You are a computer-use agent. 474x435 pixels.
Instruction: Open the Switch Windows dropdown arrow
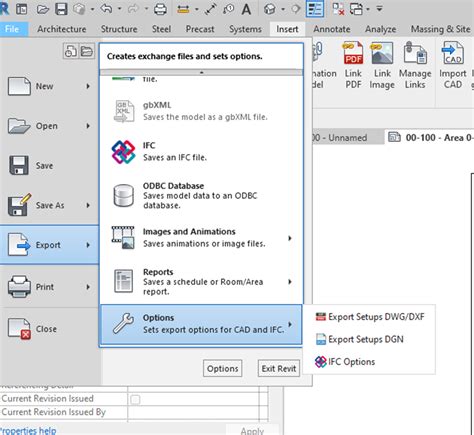[368, 9]
